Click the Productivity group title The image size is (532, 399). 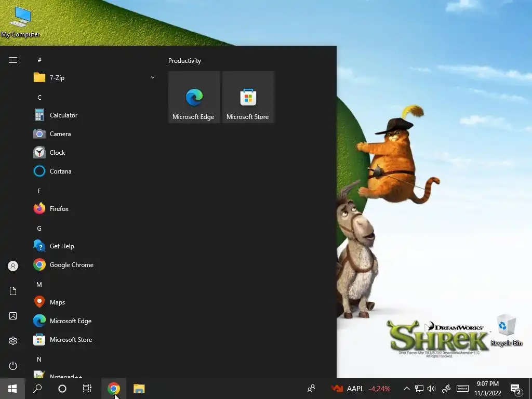click(184, 61)
